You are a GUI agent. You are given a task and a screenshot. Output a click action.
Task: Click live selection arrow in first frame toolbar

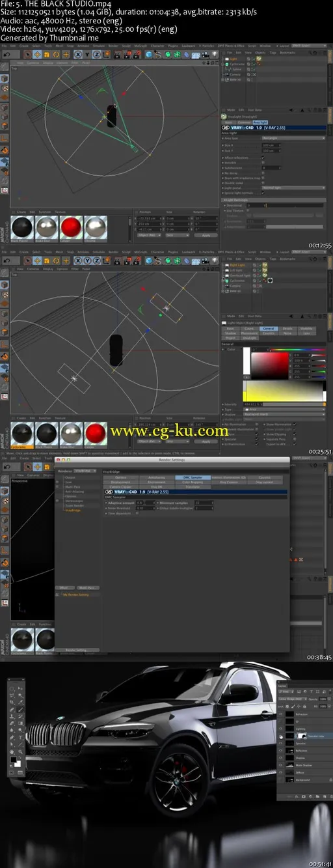29,54
